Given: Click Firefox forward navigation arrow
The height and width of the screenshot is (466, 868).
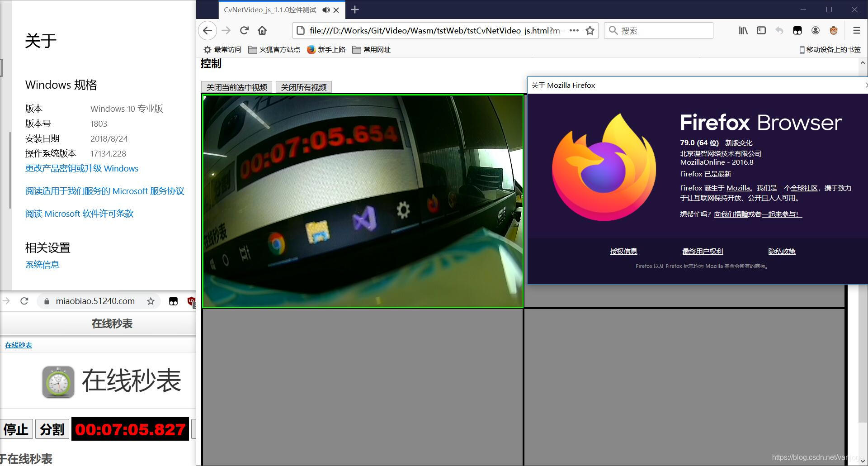Looking at the screenshot, I should [x=226, y=30].
